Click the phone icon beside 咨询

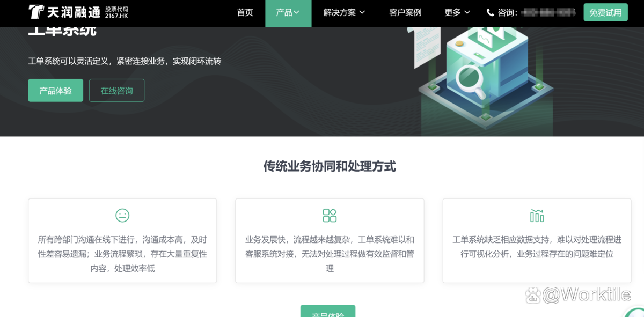click(x=490, y=12)
